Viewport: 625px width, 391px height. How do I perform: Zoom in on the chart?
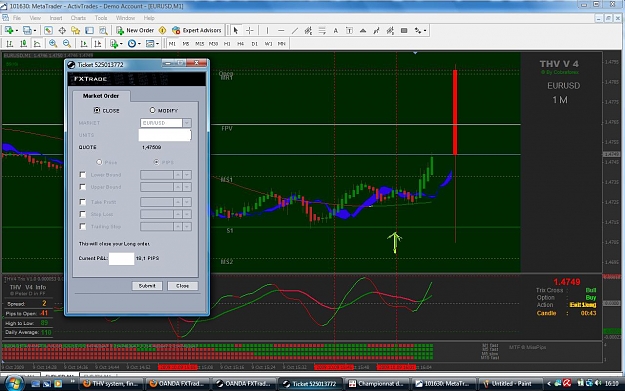53,43
